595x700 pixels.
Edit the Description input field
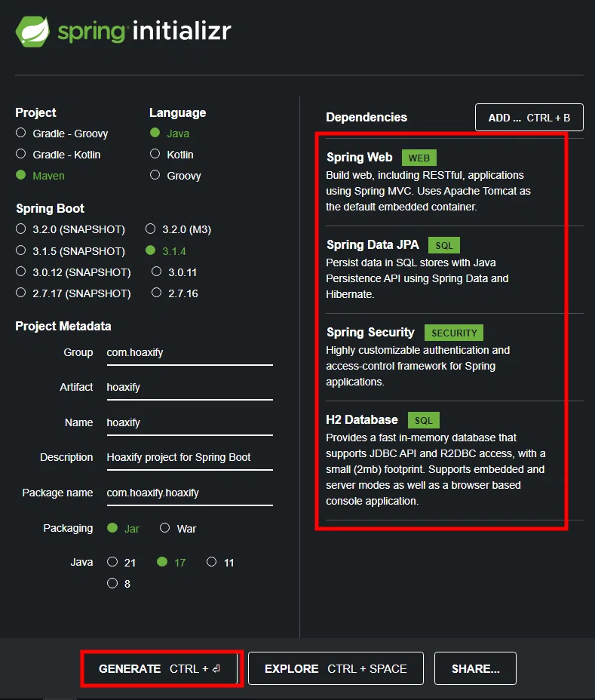(190, 458)
